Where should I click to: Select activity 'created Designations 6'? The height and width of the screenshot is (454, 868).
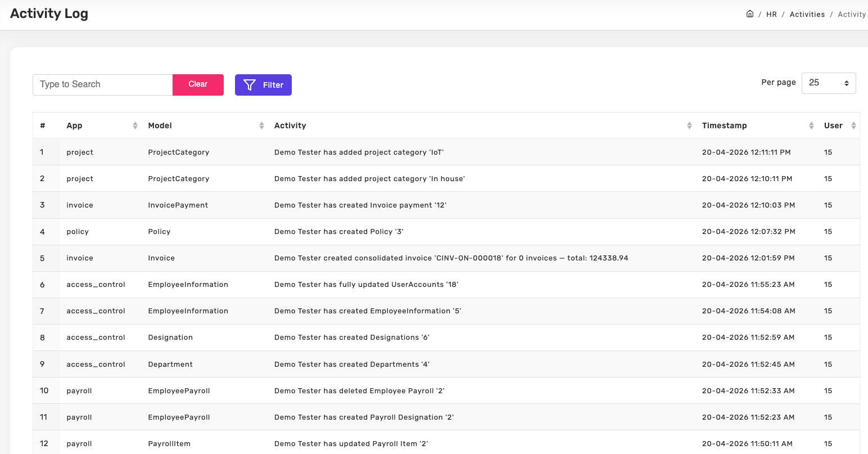click(x=352, y=338)
